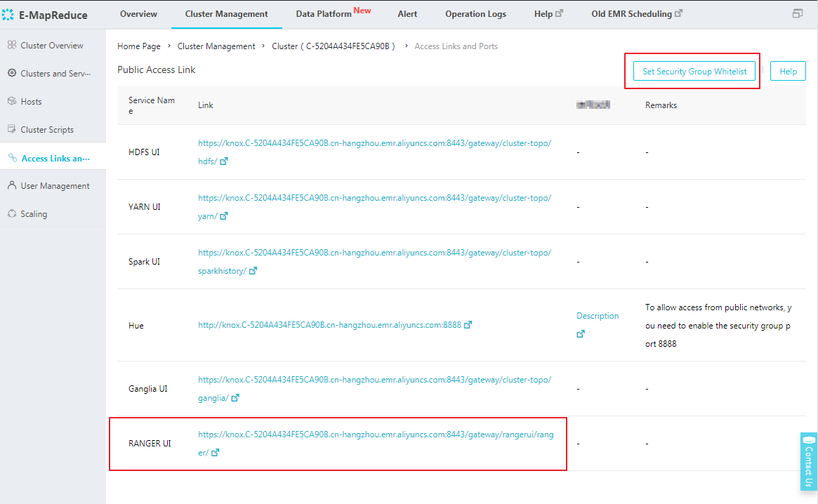The width and height of the screenshot is (818, 504).
Task: Click the Cluster Overview sidebar icon
Action: click(x=12, y=46)
